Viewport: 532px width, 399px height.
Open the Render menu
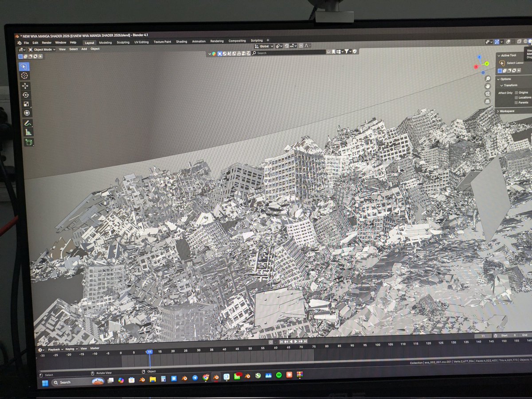(47, 43)
